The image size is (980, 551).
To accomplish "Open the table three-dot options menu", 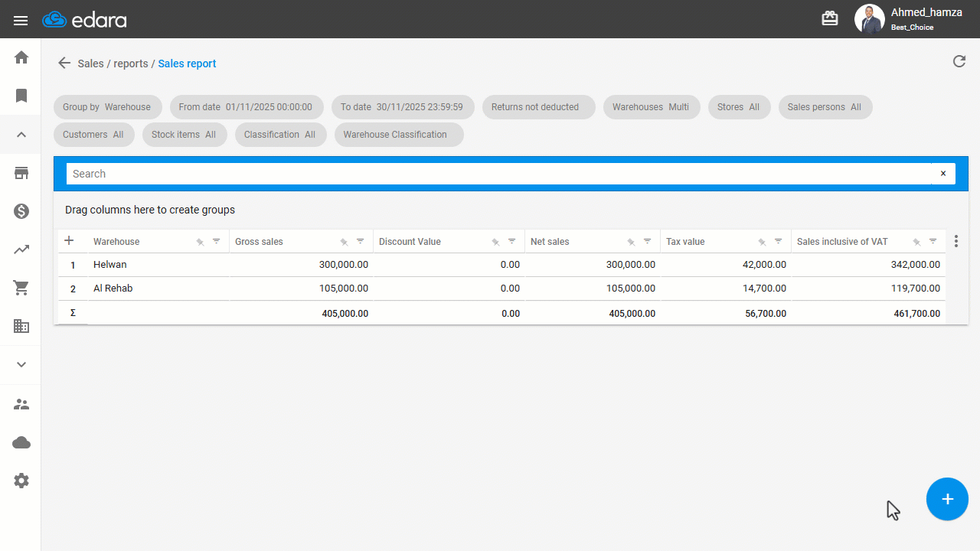I will tap(956, 241).
